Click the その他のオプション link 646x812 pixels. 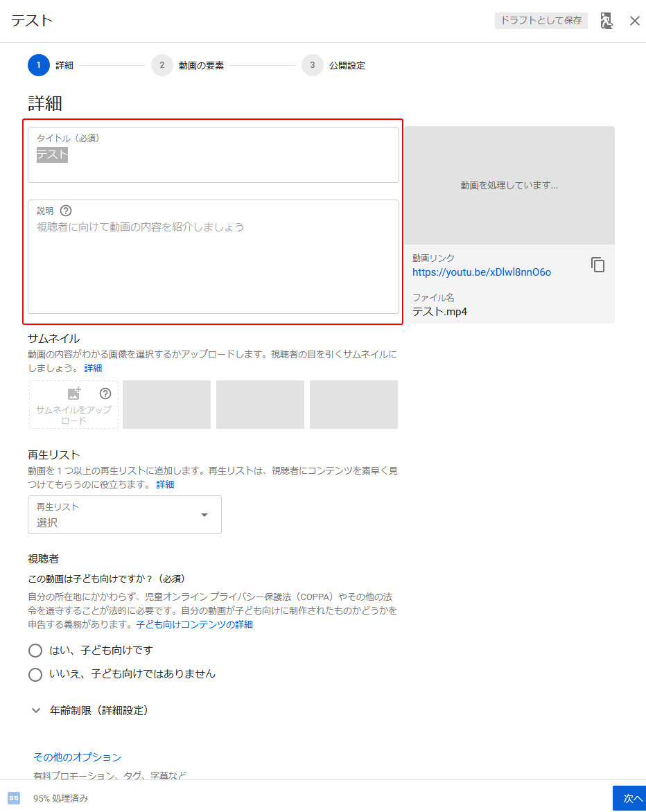pyautogui.click(x=77, y=757)
